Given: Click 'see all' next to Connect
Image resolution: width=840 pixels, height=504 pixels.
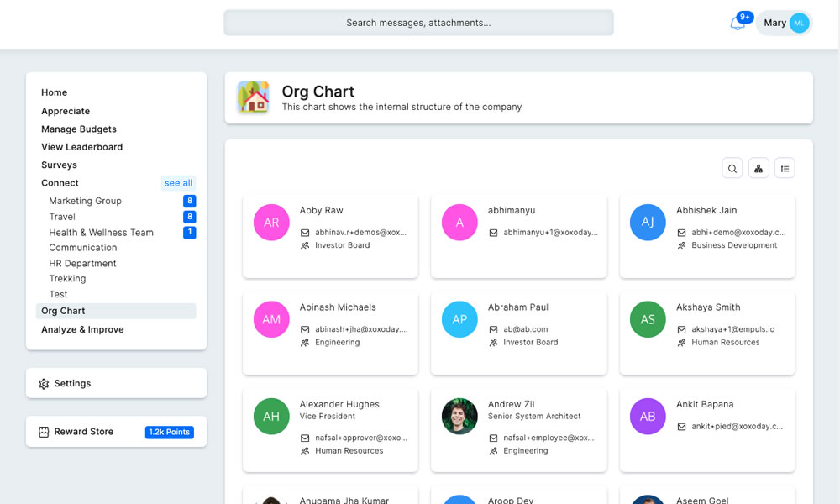Looking at the screenshot, I should click(x=178, y=183).
